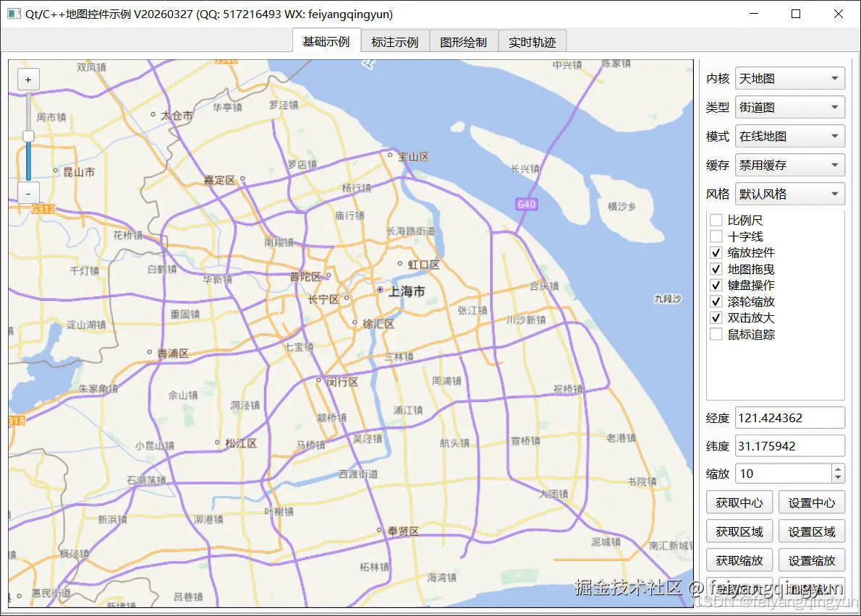Click the 张江镇 label on the map
Viewport: 861px width, 616px height.
point(472,310)
